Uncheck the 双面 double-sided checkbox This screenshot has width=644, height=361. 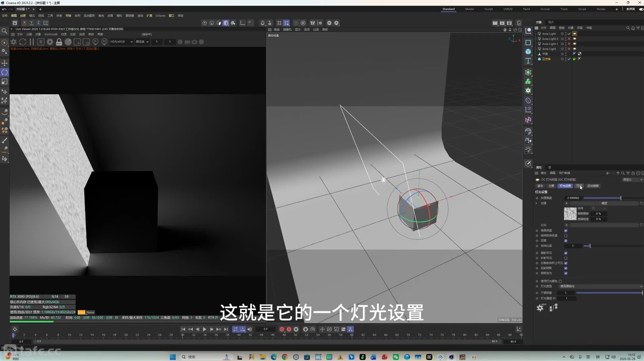[566, 241]
